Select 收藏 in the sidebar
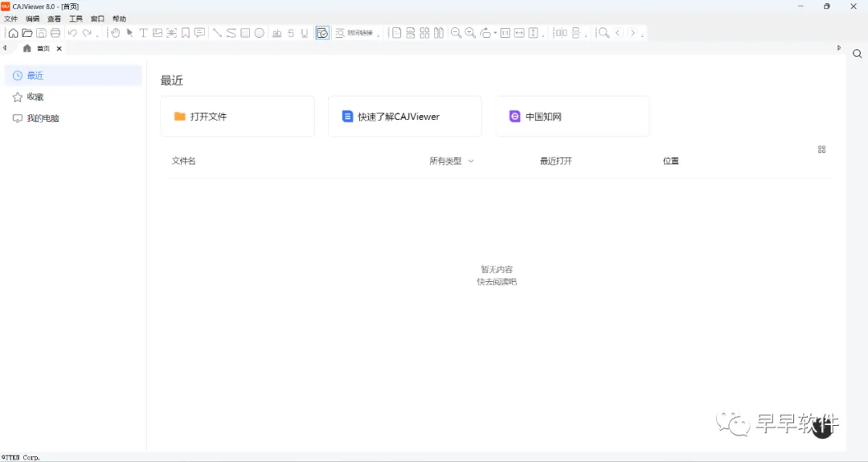868x462 pixels. pos(73,97)
